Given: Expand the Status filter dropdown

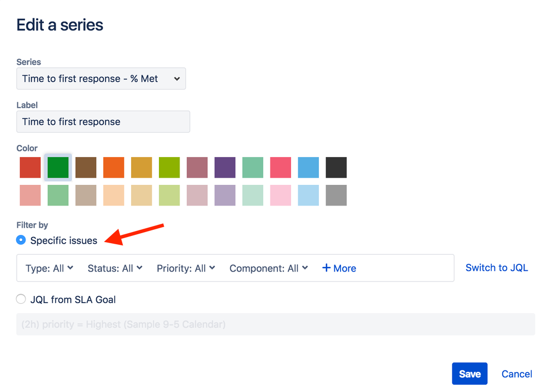Looking at the screenshot, I should (x=114, y=268).
